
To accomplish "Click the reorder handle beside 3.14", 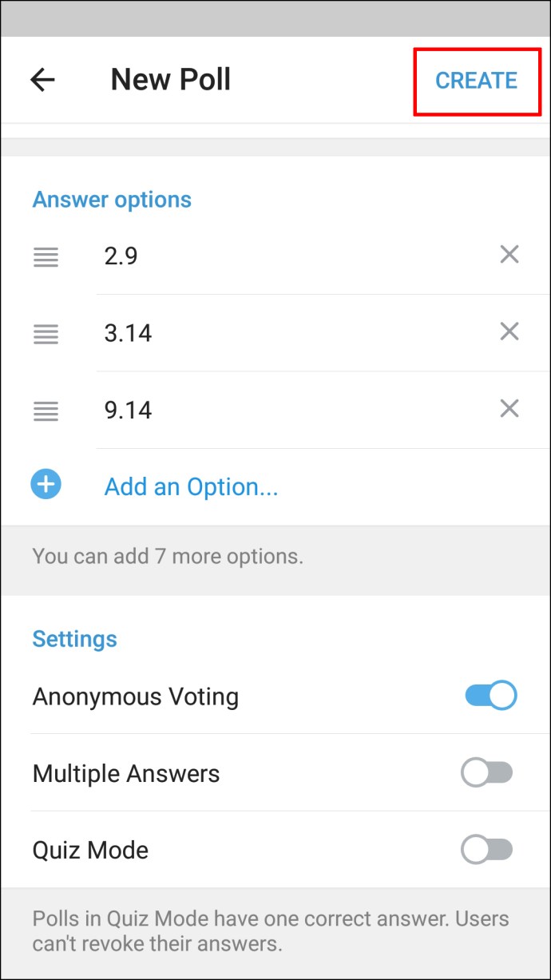I will coord(46,333).
